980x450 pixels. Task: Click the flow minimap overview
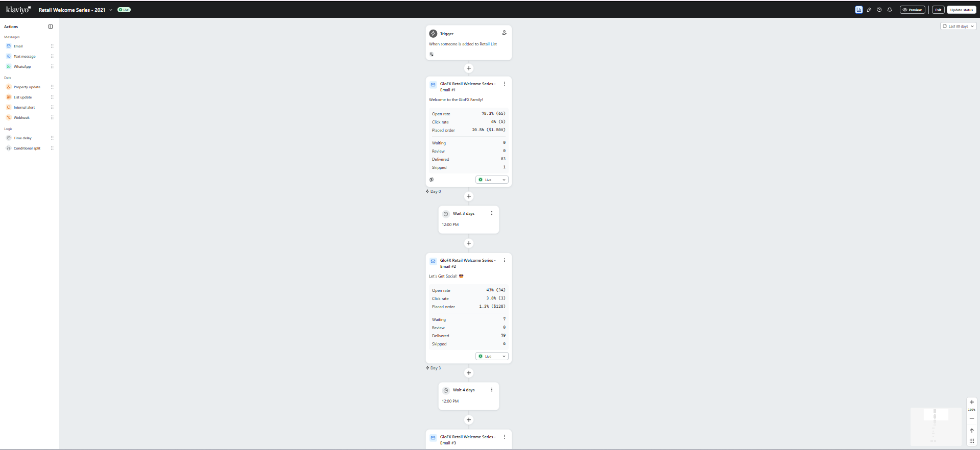(x=936, y=427)
